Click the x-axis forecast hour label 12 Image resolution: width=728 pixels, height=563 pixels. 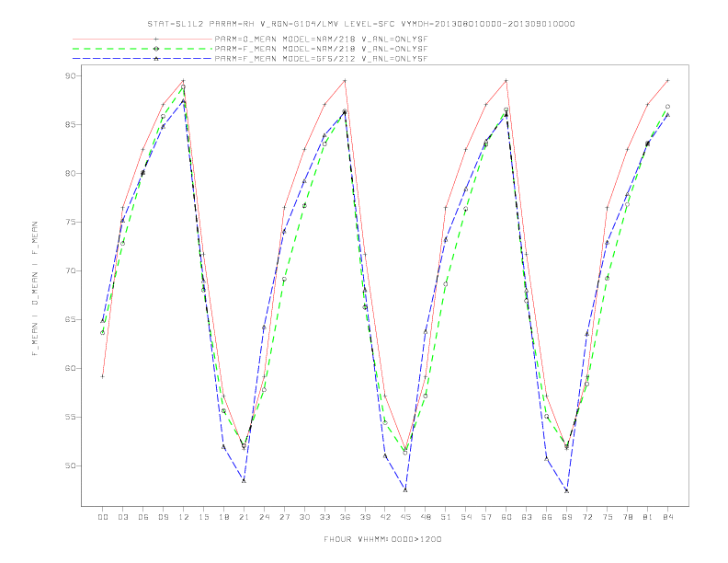coord(184,517)
